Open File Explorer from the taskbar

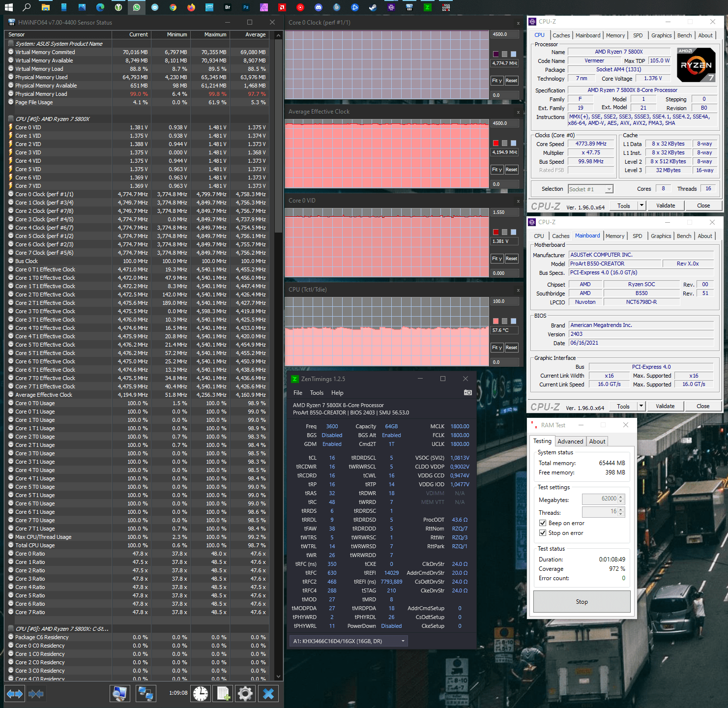46,7
